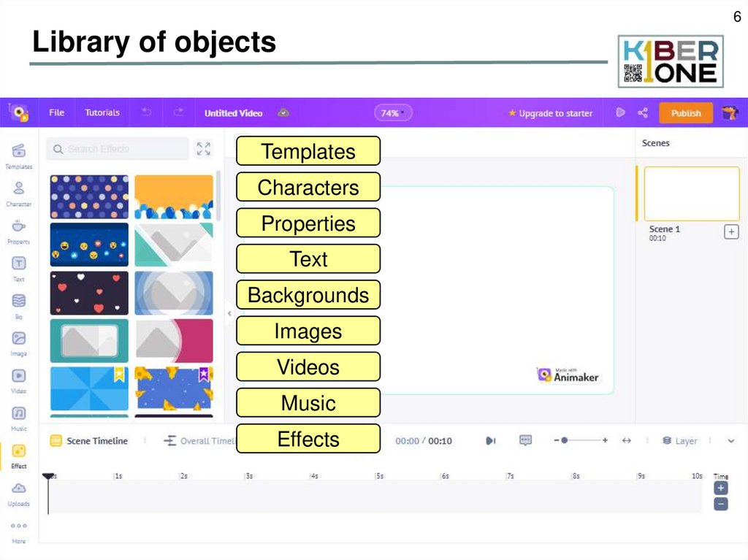Rename the Untitled Video title
748x560 pixels.
(233, 113)
